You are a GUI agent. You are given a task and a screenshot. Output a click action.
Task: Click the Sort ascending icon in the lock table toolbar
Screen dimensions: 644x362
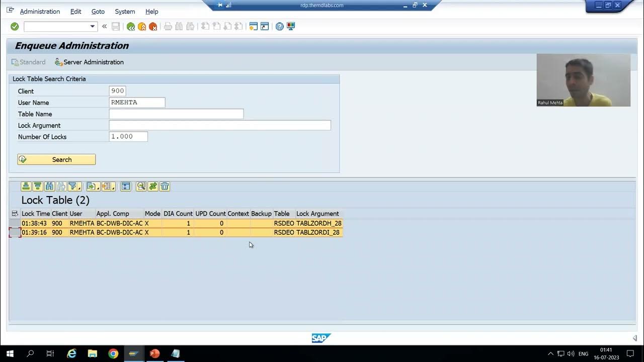point(26,187)
